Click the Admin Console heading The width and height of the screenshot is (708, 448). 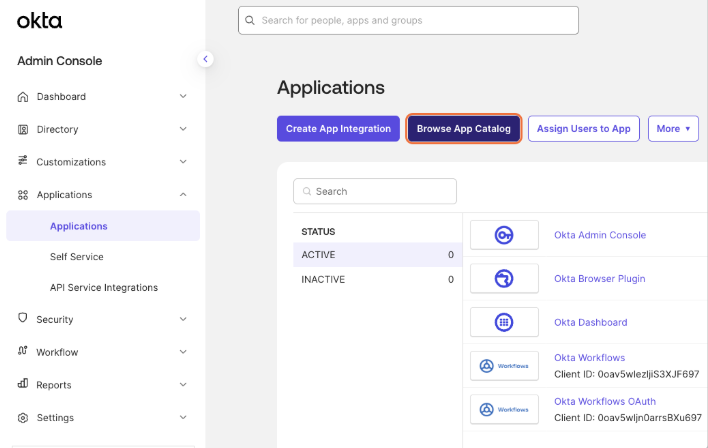60,61
